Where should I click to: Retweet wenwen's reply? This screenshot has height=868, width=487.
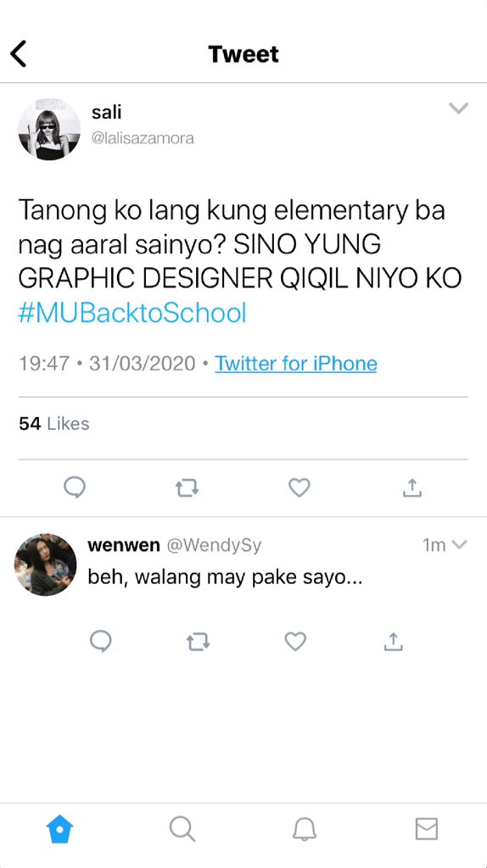coord(199,643)
